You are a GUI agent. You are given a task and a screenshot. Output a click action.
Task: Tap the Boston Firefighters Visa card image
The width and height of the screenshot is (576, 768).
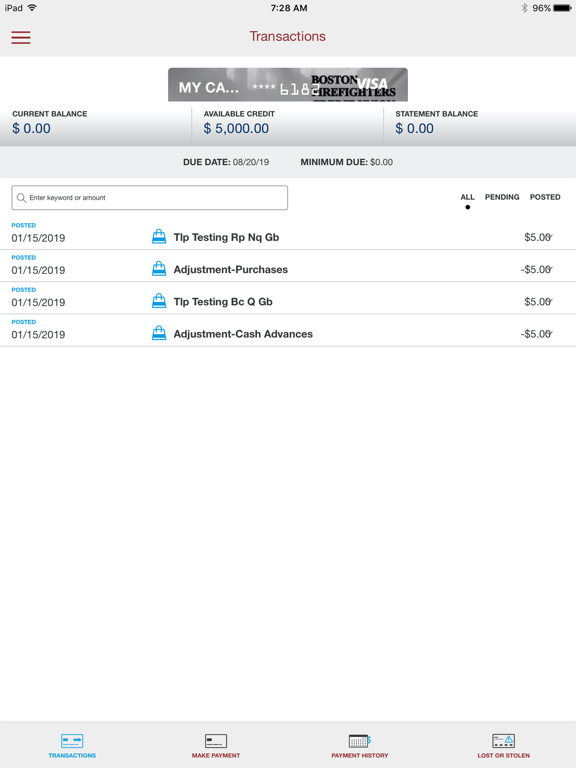coord(288,85)
